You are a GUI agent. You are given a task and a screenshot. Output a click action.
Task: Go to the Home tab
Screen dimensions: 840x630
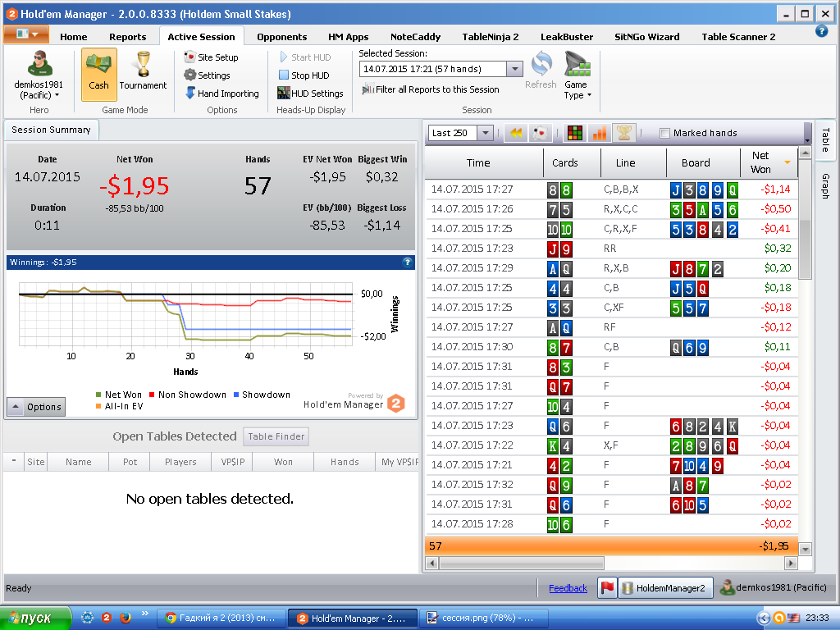(73, 36)
